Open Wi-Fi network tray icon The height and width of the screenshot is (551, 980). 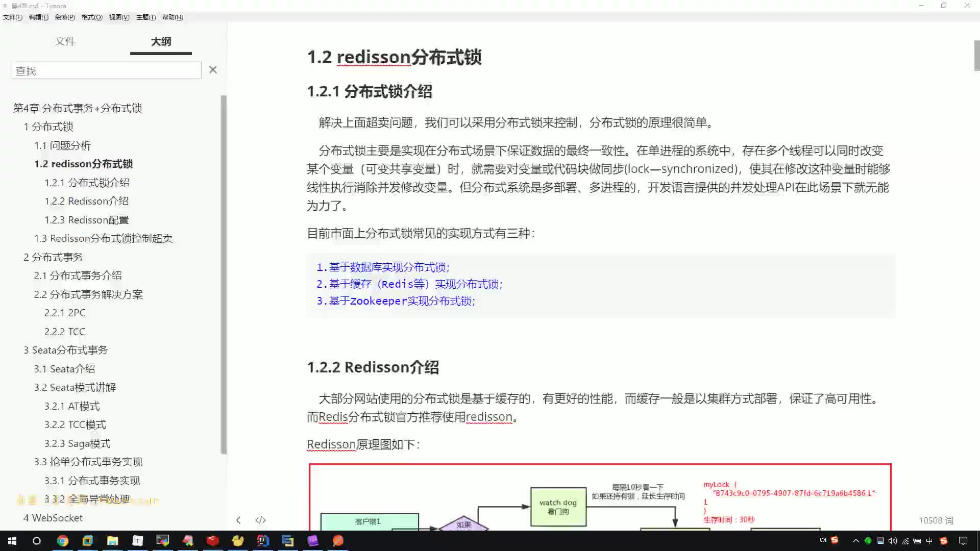[905, 541]
